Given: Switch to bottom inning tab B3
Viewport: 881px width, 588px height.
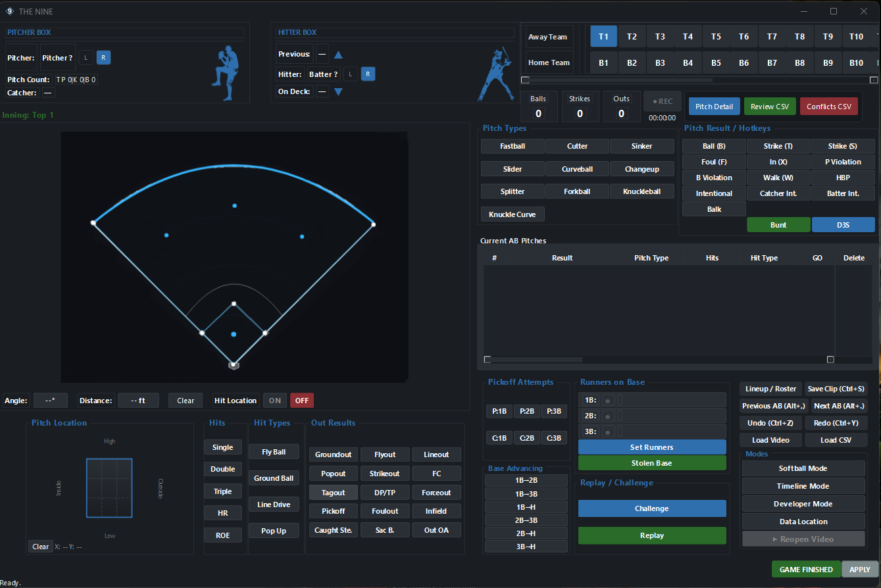Looking at the screenshot, I should click(x=660, y=62).
